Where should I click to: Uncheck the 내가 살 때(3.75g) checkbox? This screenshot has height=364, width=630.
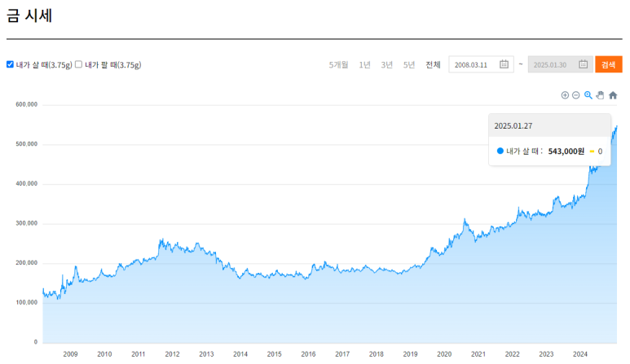pos(10,64)
